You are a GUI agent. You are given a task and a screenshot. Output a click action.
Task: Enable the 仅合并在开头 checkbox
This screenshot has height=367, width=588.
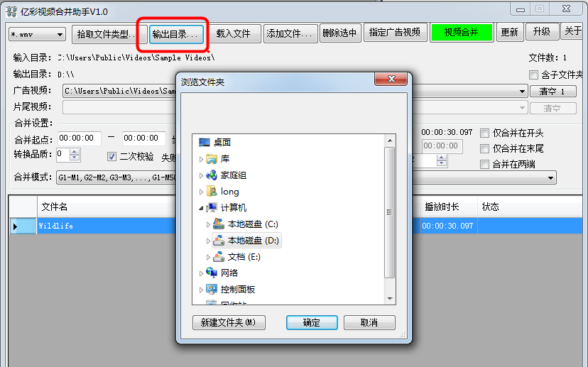click(484, 133)
